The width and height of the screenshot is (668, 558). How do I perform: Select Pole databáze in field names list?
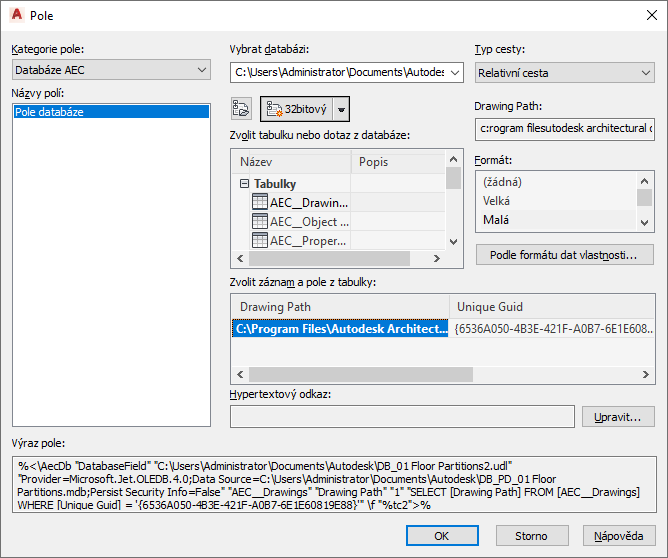(111, 112)
